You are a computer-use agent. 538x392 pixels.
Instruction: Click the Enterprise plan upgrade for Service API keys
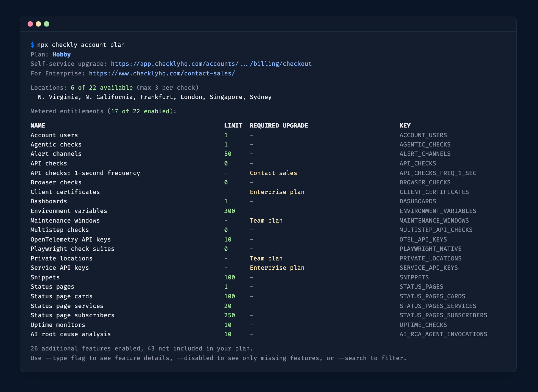point(277,267)
